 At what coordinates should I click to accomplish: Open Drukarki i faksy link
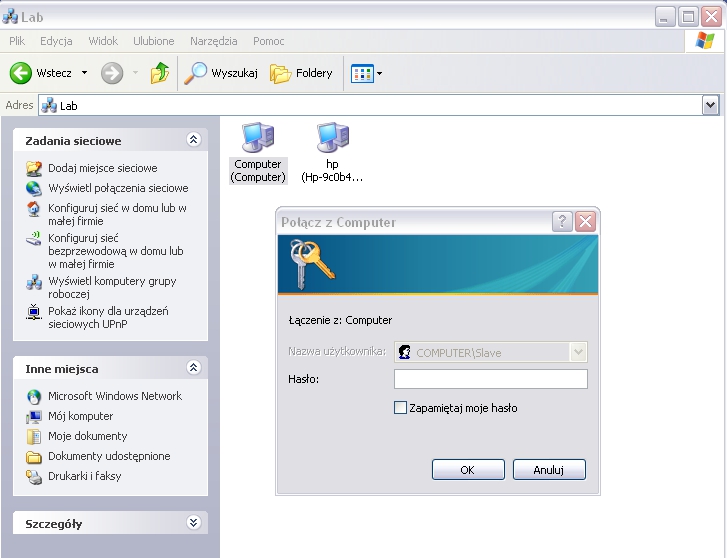(84, 476)
